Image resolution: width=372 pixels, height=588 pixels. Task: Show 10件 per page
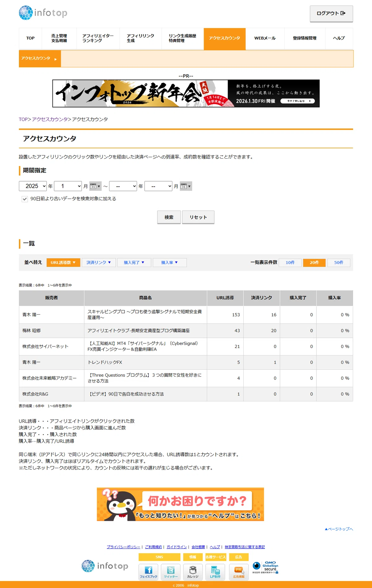[290, 263]
